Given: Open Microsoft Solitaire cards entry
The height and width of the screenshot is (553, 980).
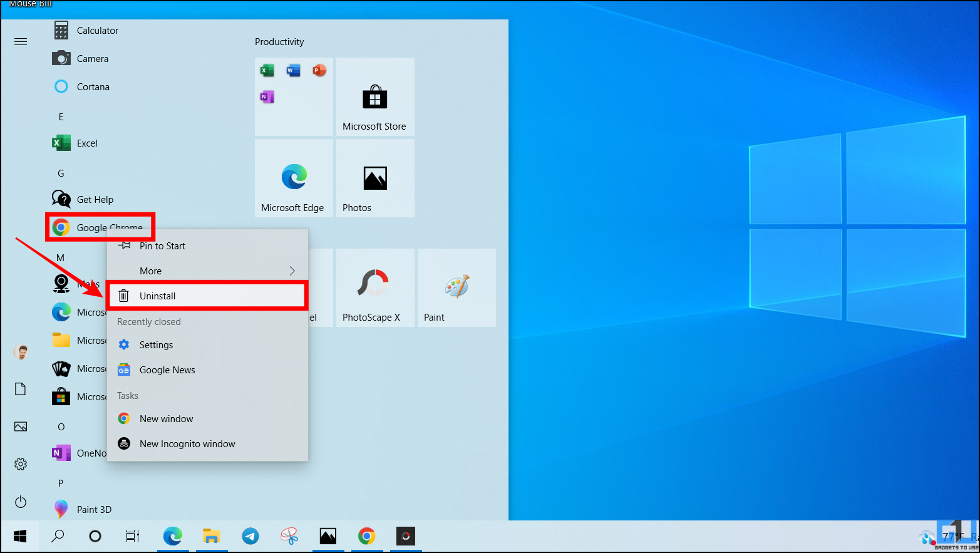Looking at the screenshot, I should 79,368.
